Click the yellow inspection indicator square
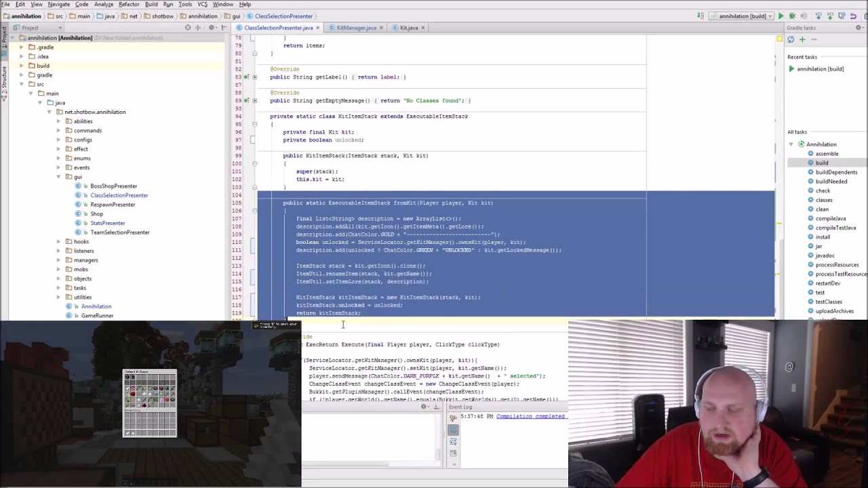Image resolution: width=868 pixels, height=488 pixels. click(x=780, y=39)
